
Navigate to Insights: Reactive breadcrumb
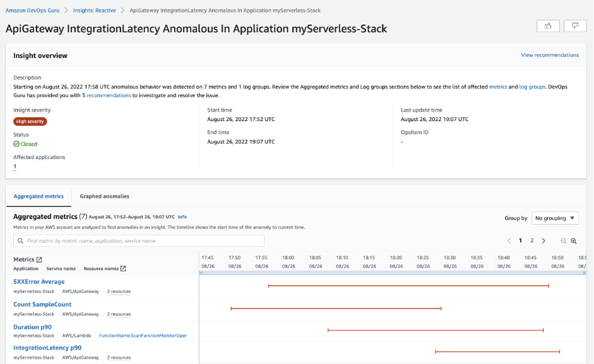click(94, 10)
